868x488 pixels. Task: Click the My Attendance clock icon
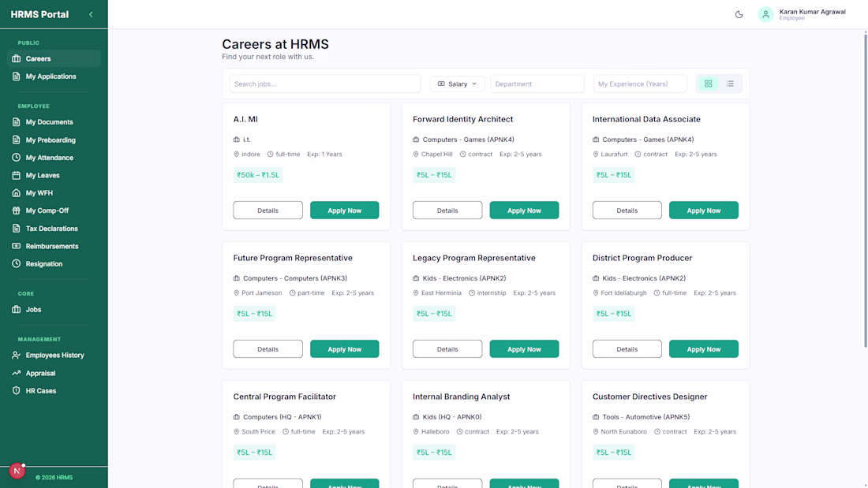tap(16, 158)
